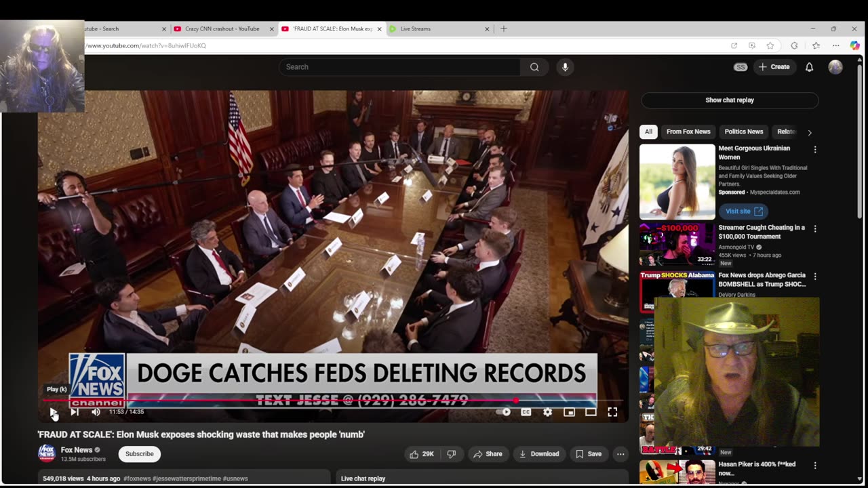Click the Subscribe button
868x488 pixels.
[x=139, y=454]
